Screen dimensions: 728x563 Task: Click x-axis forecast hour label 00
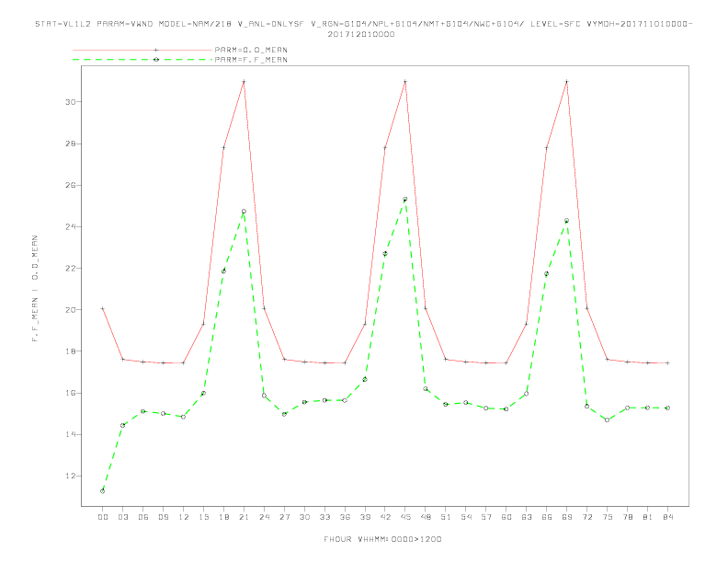[x=103, y=517]
